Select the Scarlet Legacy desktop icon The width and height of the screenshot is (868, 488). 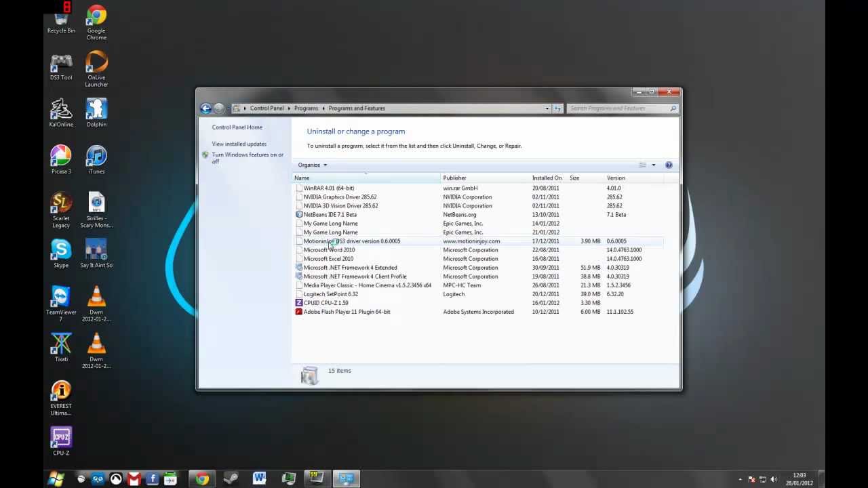click(x=61, y=210)
